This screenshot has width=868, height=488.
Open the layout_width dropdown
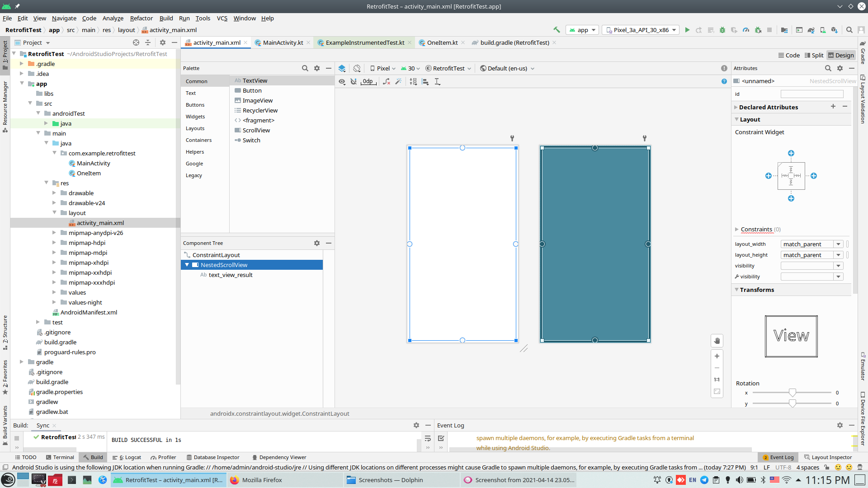[838, 244]
